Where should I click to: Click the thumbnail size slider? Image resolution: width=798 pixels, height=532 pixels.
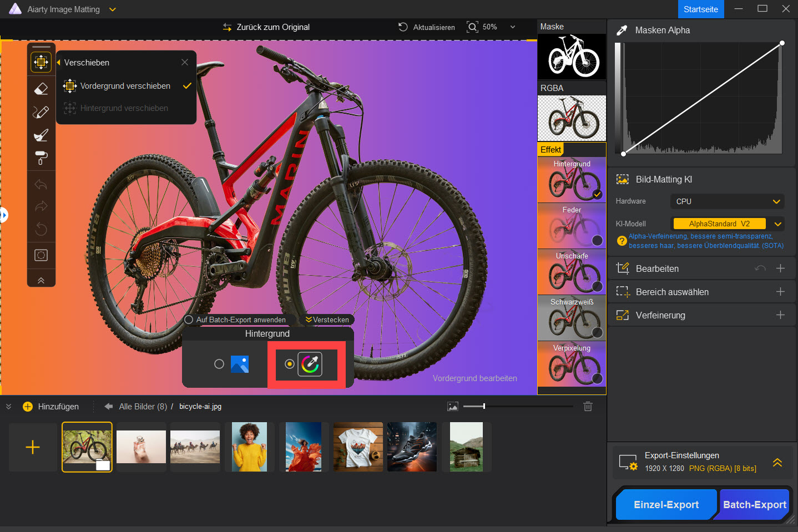click(x=518, y=407)
